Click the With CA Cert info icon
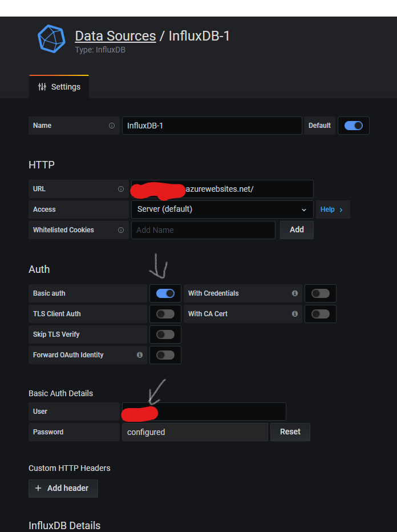397x532 pixels. [295, 314]
